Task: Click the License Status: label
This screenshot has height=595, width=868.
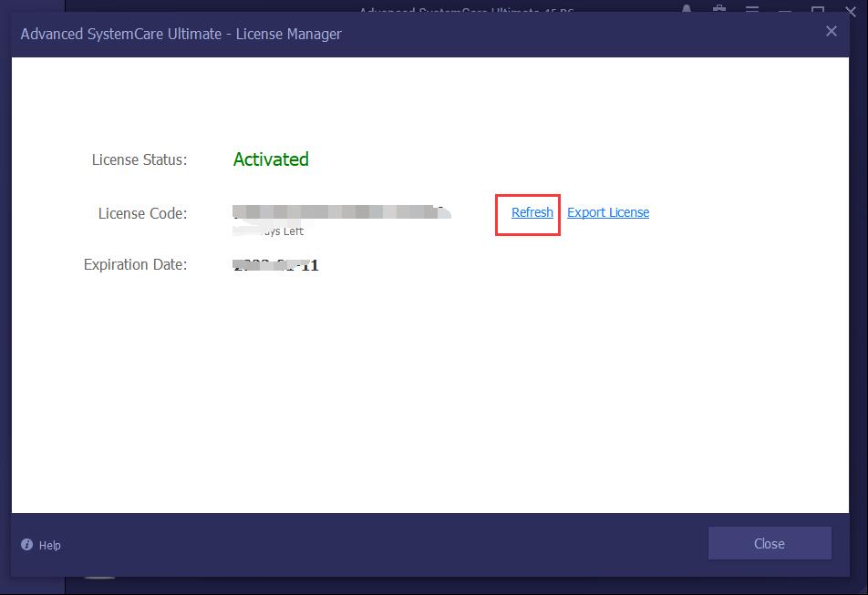Action: (x=139, y=159)
